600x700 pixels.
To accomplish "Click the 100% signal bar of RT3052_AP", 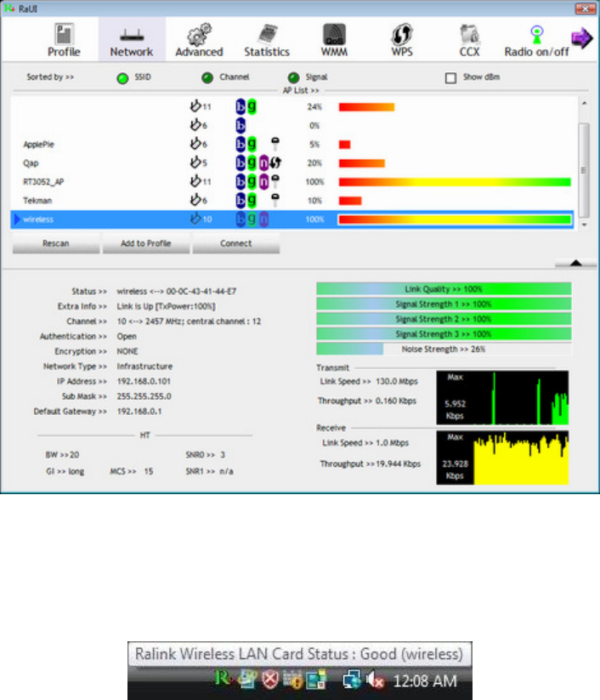I will [455, 182].
